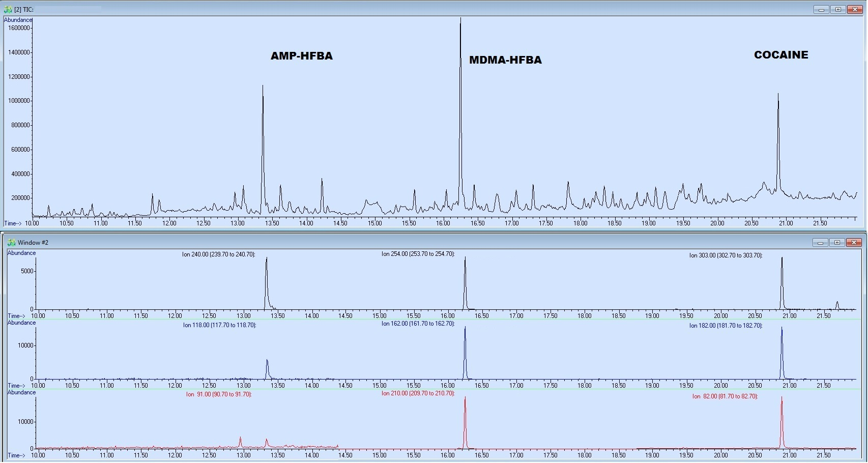Viewport: 868px width, 463px height.
Task: Click the TIC window title icon
Action: coord(8,9)
